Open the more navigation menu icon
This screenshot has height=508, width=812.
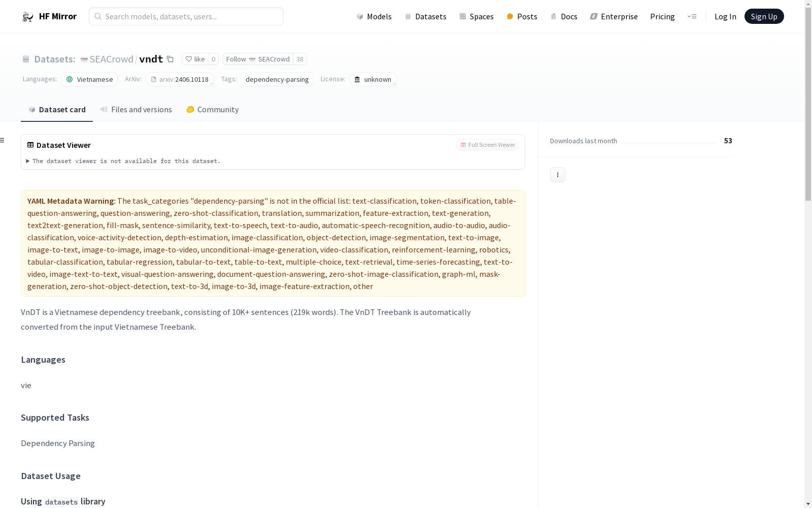692,16
